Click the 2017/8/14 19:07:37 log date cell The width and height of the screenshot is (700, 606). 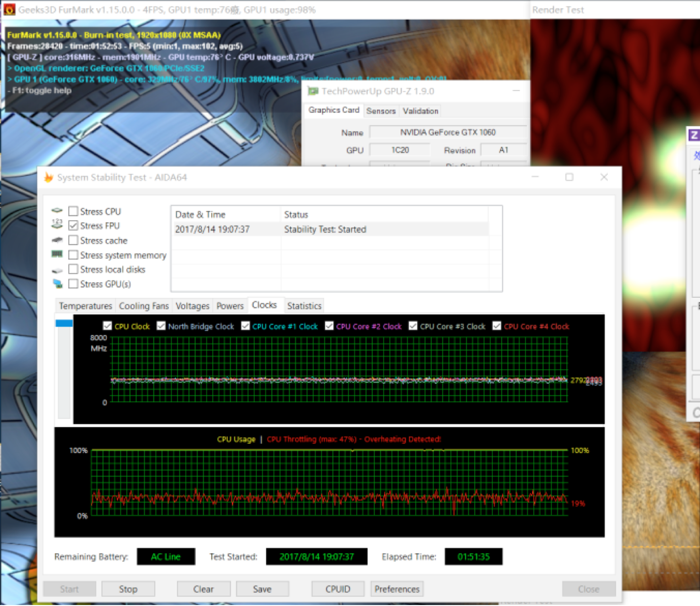pyautogui.click(x=213, y=229)
